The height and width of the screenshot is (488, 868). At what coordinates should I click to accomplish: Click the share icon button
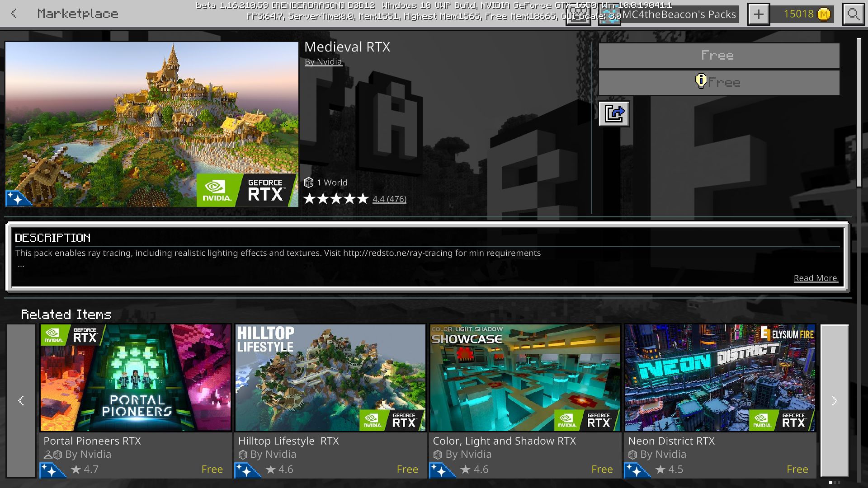click(x=614, y=113)
